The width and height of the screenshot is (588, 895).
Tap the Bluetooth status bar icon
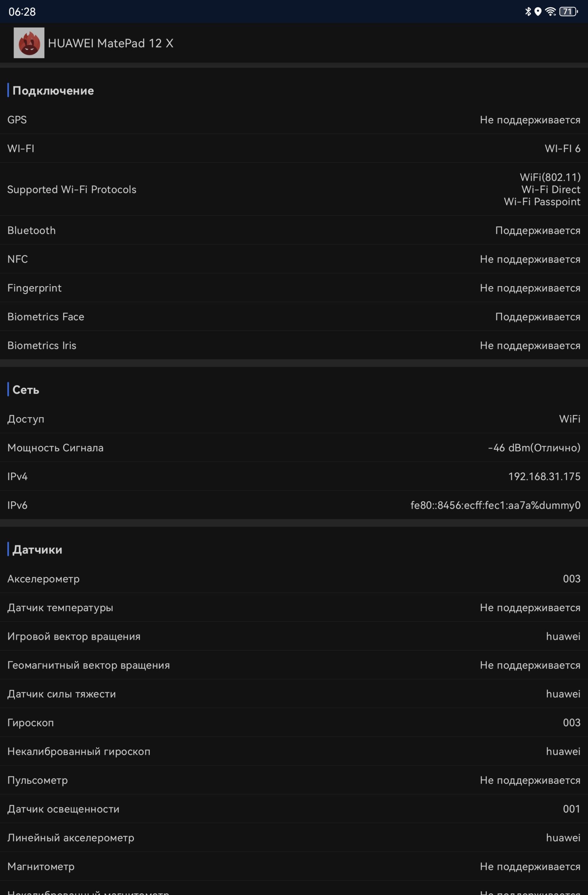click(528, 12)
